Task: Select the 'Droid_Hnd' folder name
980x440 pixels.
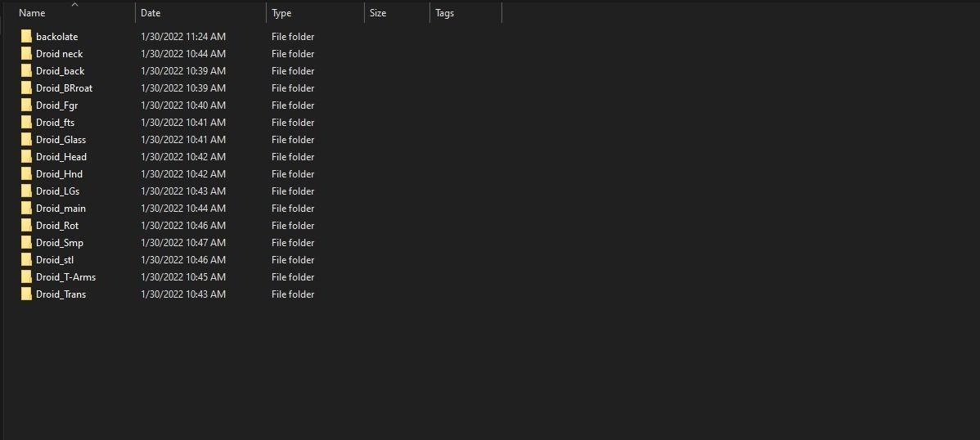Action: point(60,174)
